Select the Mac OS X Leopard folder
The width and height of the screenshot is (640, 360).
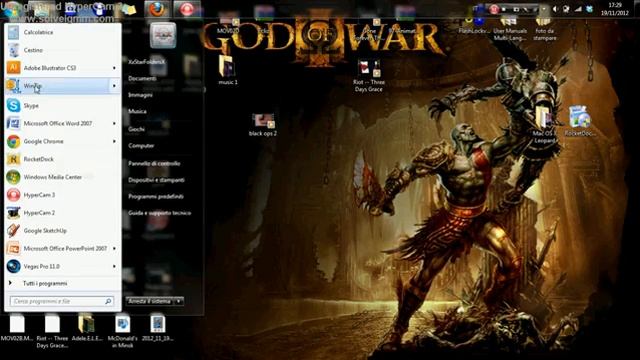544,124
